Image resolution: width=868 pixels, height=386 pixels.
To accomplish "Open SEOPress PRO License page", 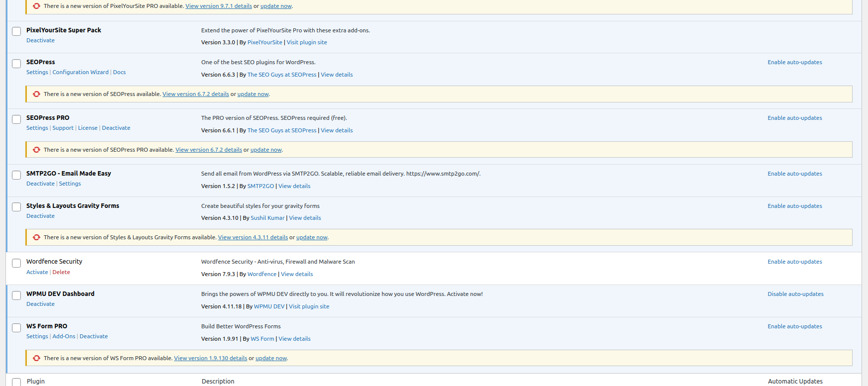I will pyautogui.click(x=87, y=128).
